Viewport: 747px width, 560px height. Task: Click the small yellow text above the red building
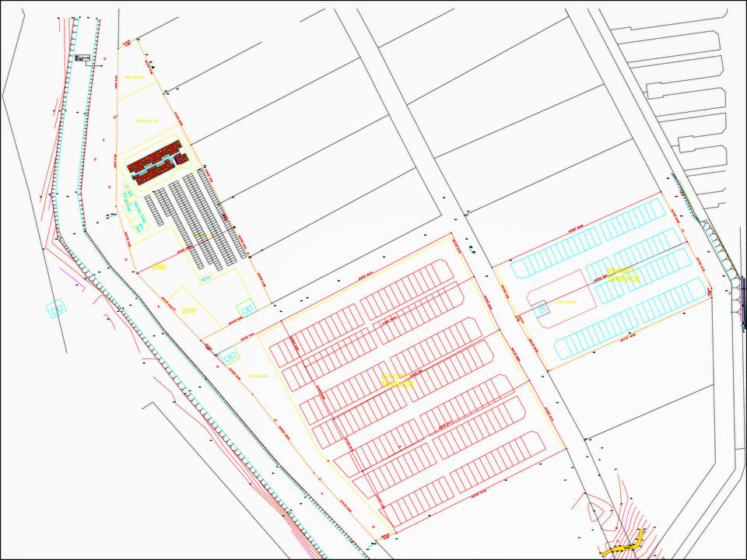click(145, 121)
